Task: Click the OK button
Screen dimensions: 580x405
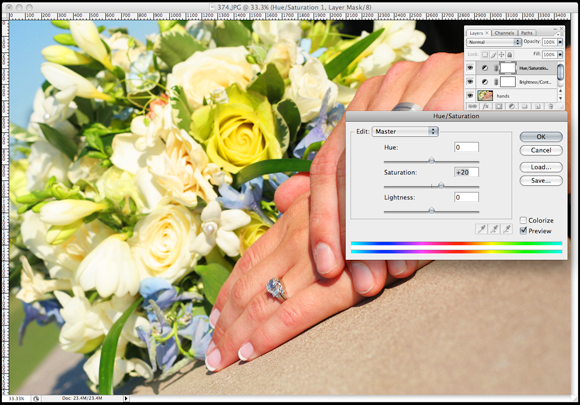Action: pos(541,137)
